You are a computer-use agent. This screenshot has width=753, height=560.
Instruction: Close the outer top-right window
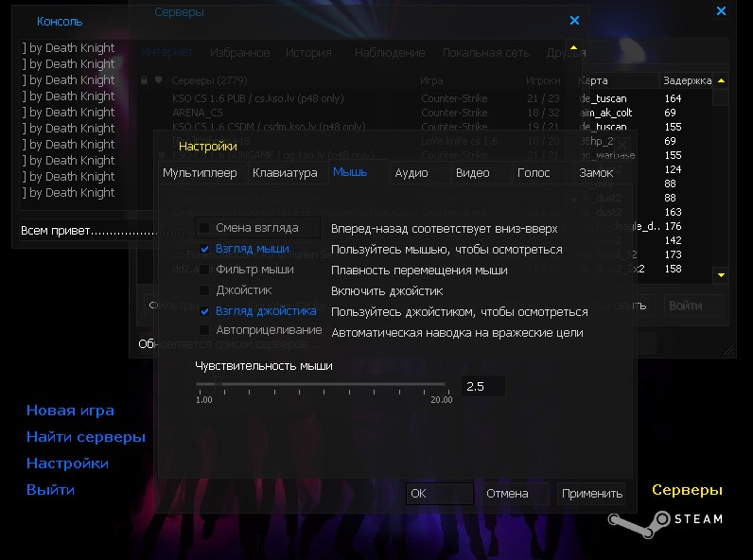tap(721, 10)
